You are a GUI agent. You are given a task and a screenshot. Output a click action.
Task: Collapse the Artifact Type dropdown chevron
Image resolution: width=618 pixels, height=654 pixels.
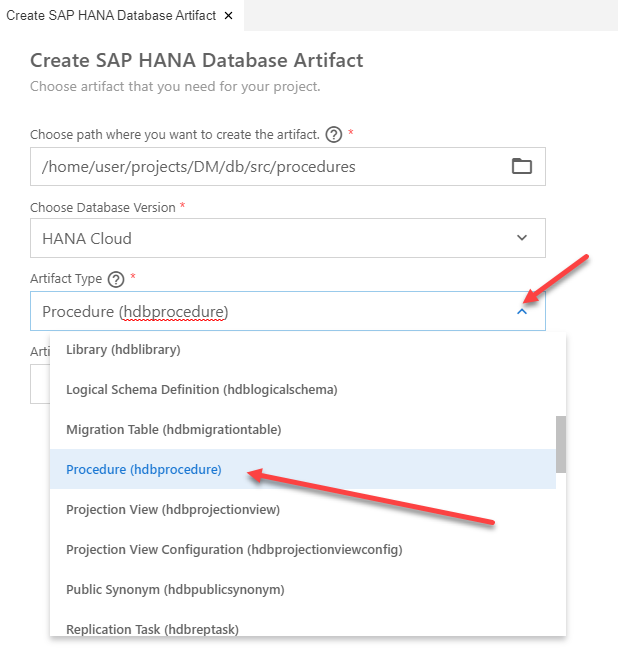point(522,312)
